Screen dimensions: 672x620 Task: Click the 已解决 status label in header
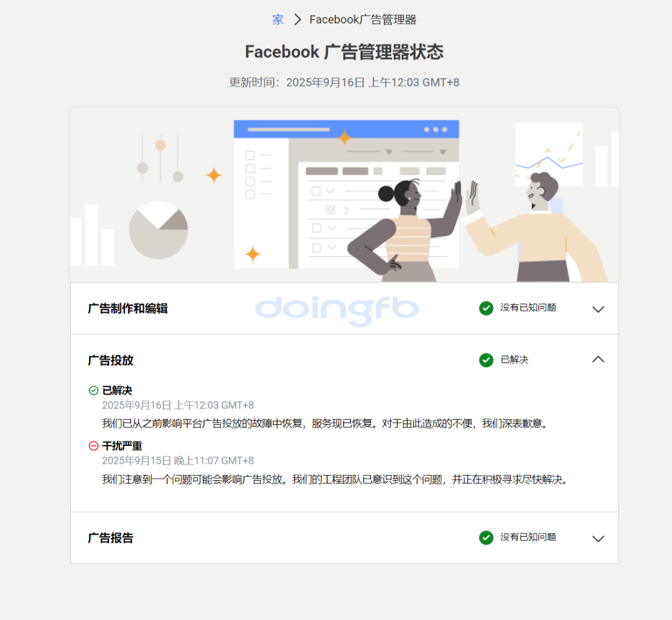coord(515,359)
